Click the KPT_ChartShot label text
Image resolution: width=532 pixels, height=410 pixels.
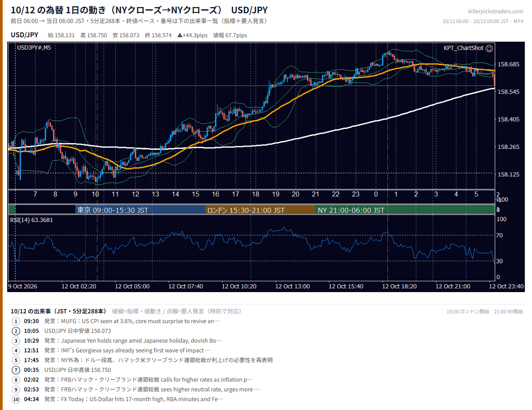pyautogui.click(x=464, y=48)
